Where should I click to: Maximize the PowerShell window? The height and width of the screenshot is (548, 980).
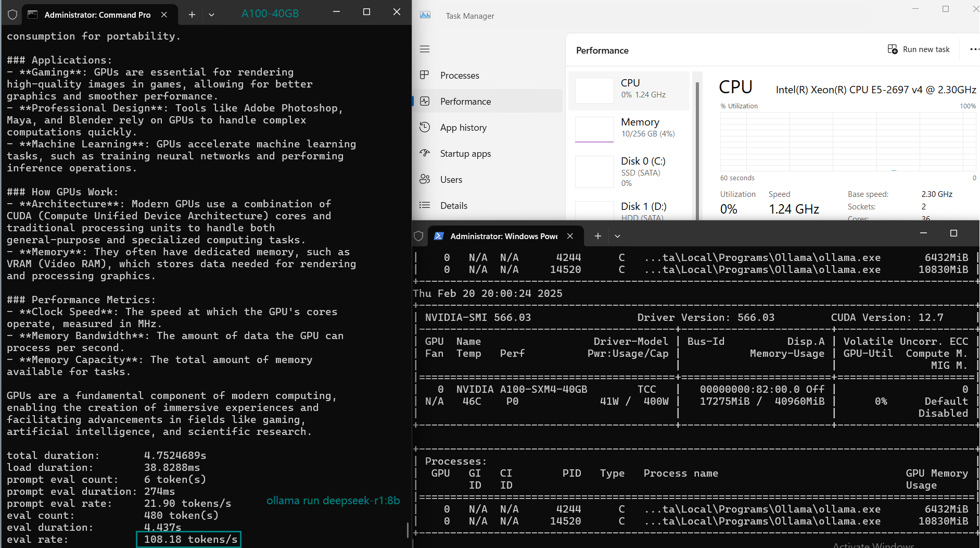pos(953,233)
